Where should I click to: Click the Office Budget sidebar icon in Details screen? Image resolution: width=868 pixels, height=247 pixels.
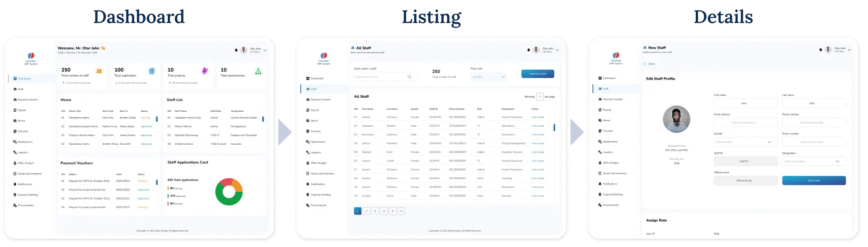coord(599,163)
